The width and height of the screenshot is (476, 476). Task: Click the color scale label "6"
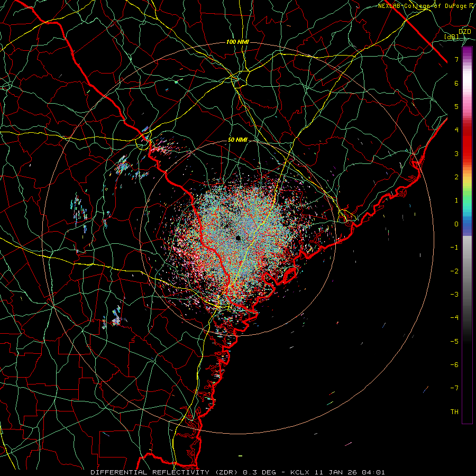(x=456, y=83)
